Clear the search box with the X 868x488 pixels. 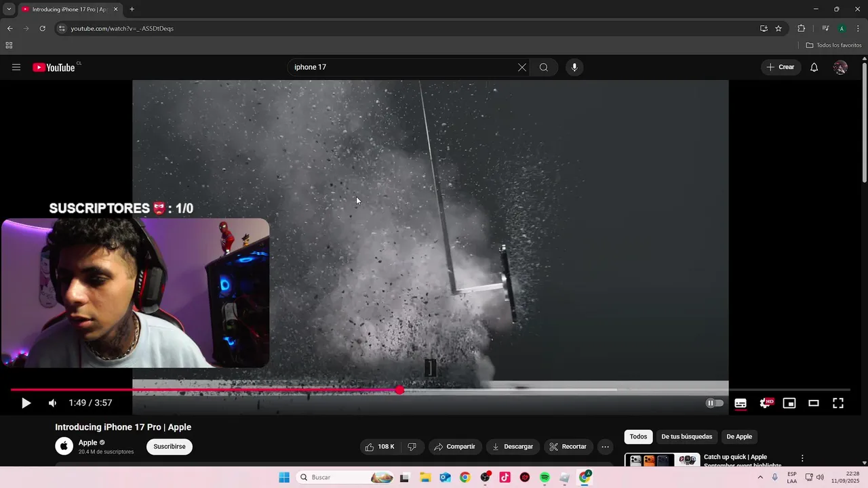pyautogui.click(x=521, y=67)
